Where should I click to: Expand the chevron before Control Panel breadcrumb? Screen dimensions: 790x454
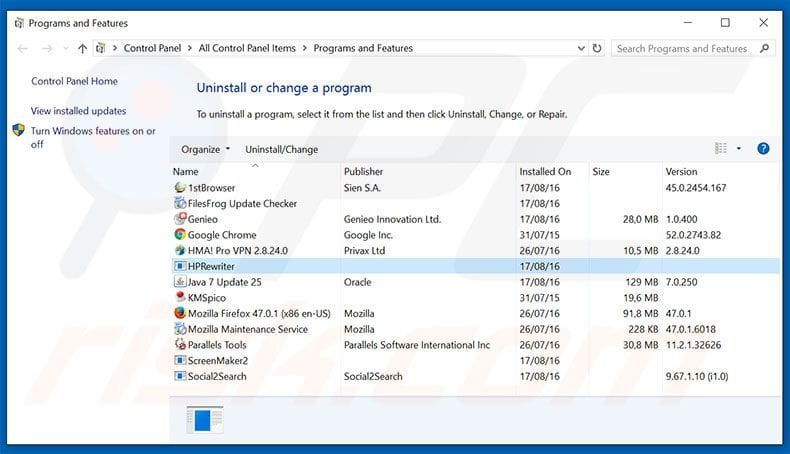tap(115, 48)
